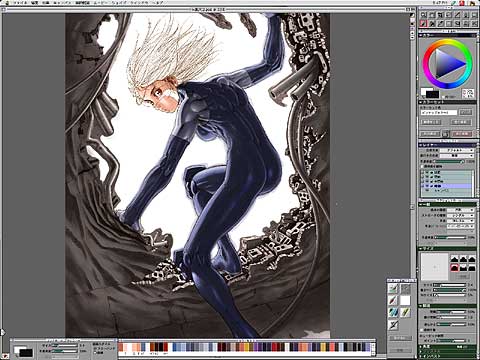480x360 pixels.
Task: Toggle visibility eye of the second layer
Action: coord(427,177)
